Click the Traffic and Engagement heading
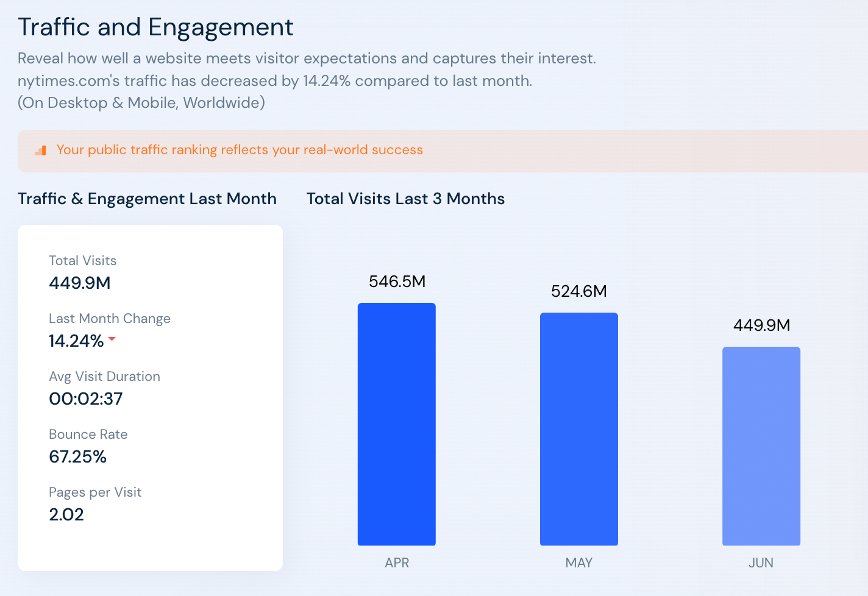Viewport: 868px width, 596px height. coord(155,27)
